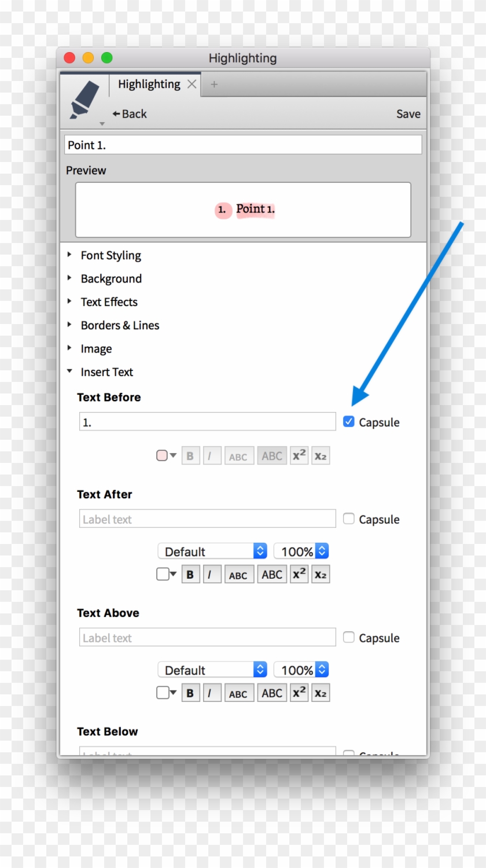
Task: Click the Save button
Action: pyautogui.click(x=408, y=114)
